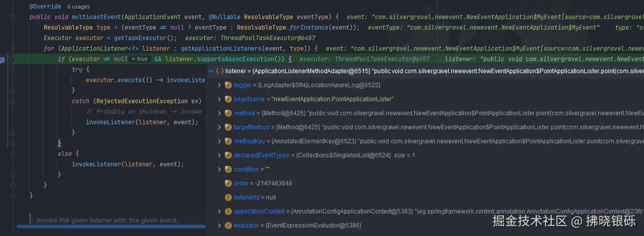Click the supportsAsyncExecution() call
Image resolution: width=644 pixels, height=236 pixels.
(240, 59)
